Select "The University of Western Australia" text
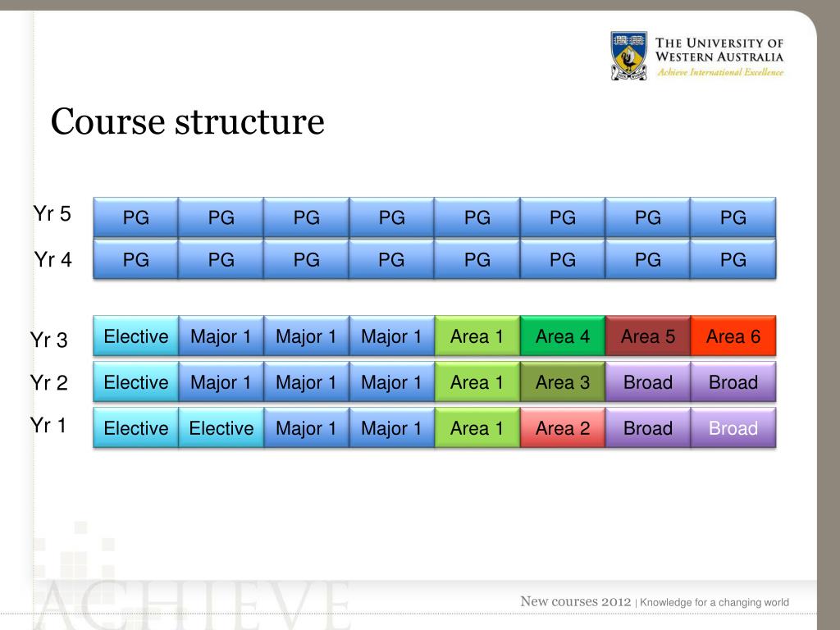 (719, 50)
